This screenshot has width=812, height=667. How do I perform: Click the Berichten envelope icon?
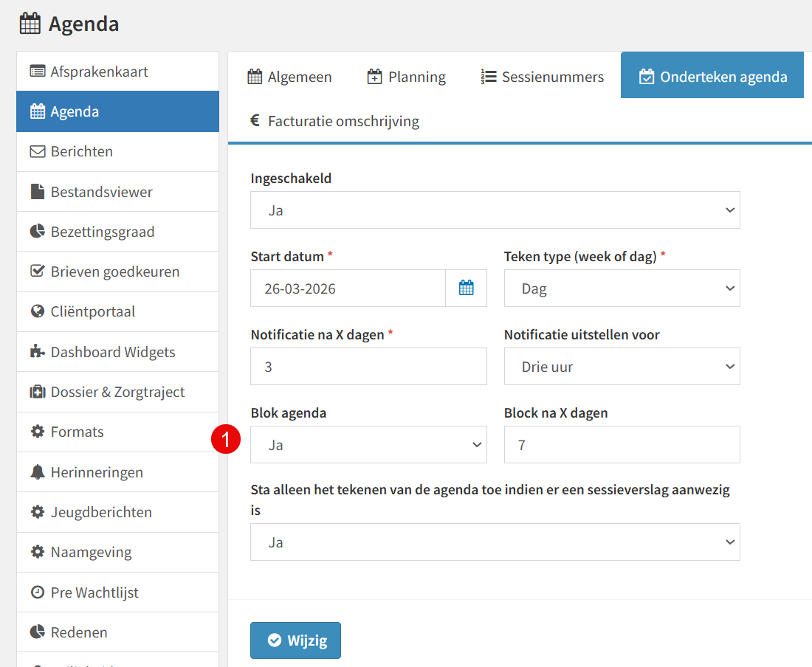pyautogui.click(x=38, y=151)
